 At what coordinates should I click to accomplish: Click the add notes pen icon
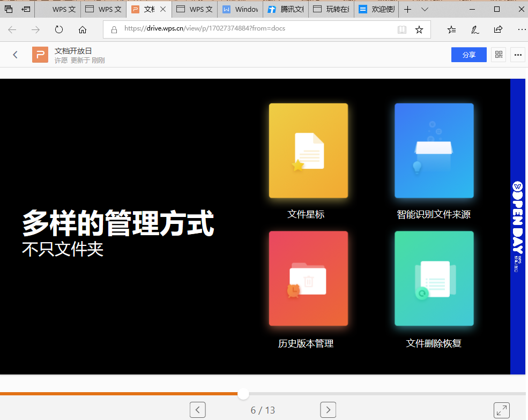point(475,29)
